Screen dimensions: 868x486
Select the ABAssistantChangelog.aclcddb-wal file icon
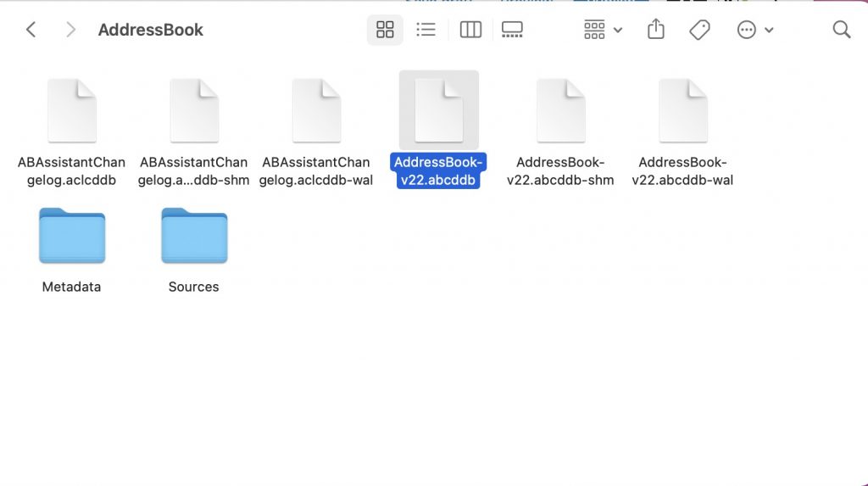point(317,110)
